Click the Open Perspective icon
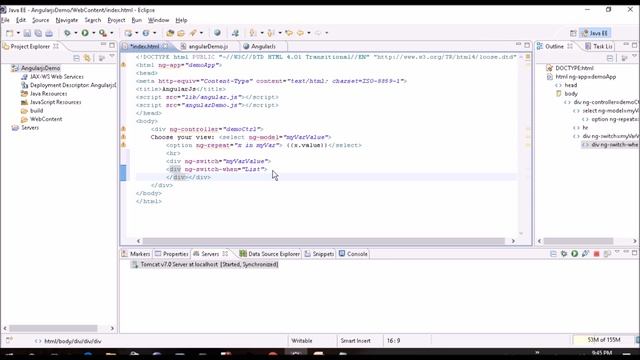 (x=573, y=33)
